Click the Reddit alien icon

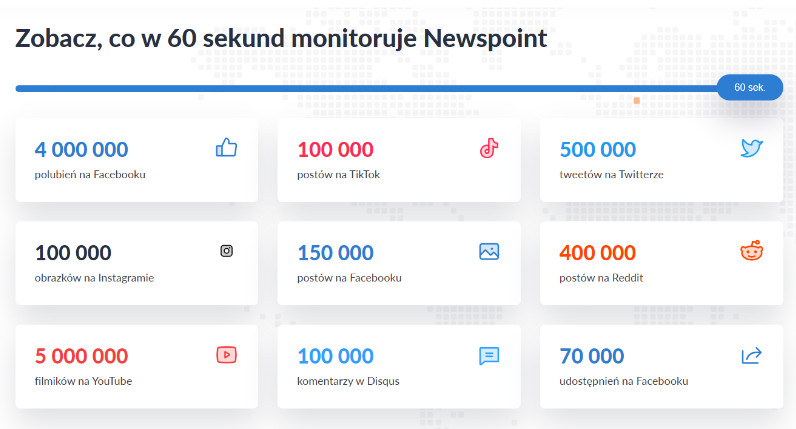coord(751,250)
